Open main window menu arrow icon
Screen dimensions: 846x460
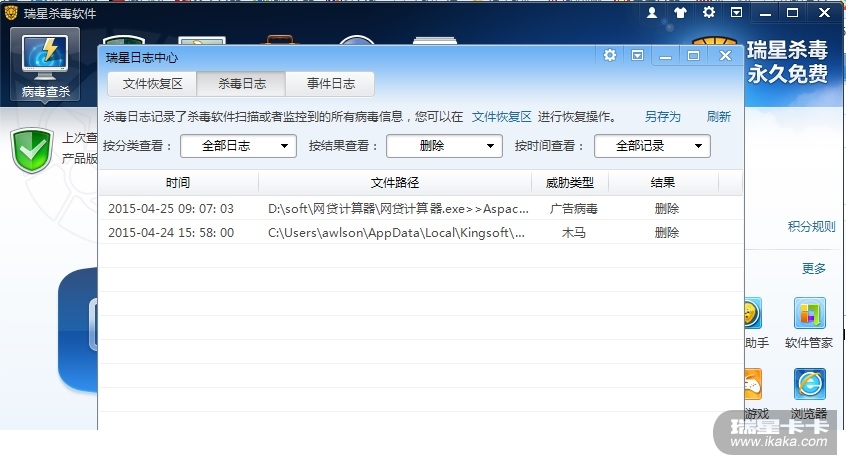click(736, 12)
